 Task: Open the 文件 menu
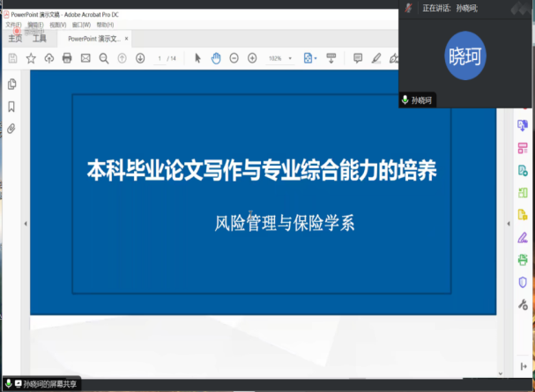pos(11,25)
